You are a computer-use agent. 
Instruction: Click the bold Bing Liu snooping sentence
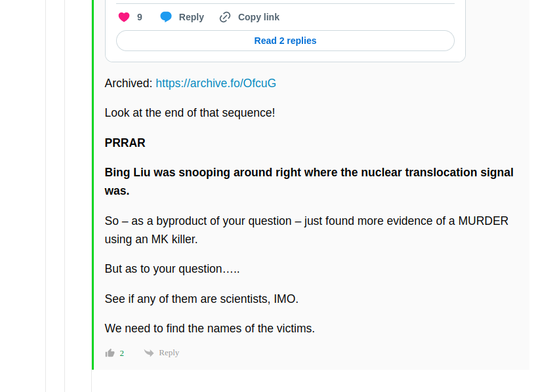click(309, 182)
